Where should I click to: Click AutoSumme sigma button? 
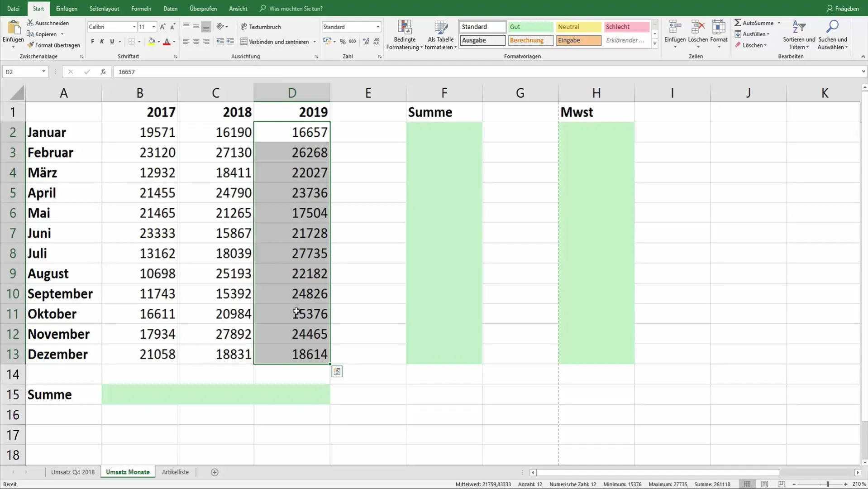click(x=754, y=23)
